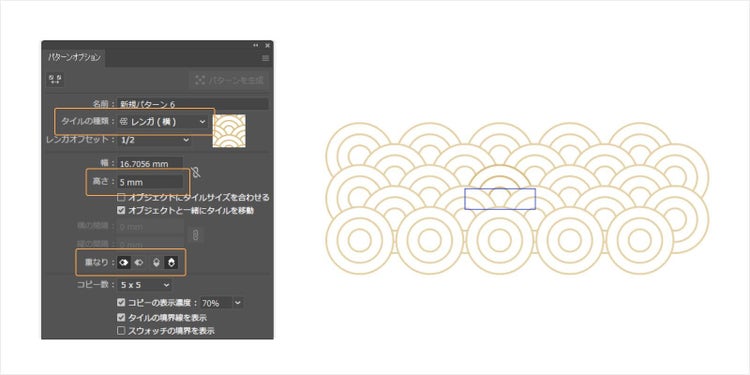
Task: Click the pattern preview thumbnail in the panel
Action: coord(229,131)
